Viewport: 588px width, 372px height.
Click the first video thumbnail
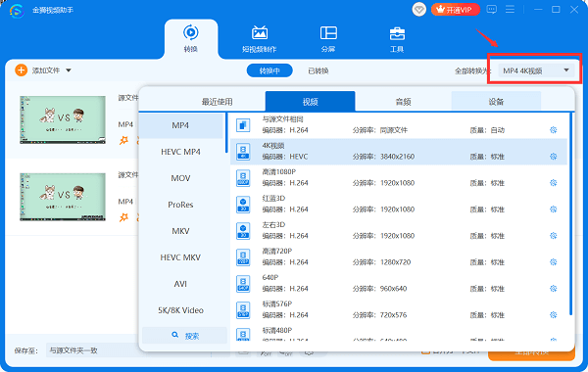pyautogui.click(x=63, y=119)
